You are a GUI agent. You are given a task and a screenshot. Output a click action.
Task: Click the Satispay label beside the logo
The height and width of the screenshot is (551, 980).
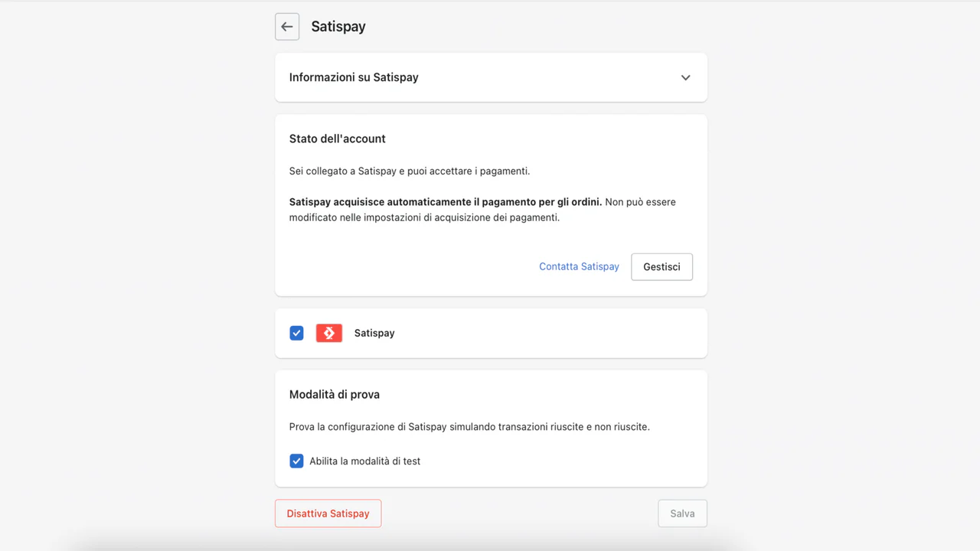374,334
